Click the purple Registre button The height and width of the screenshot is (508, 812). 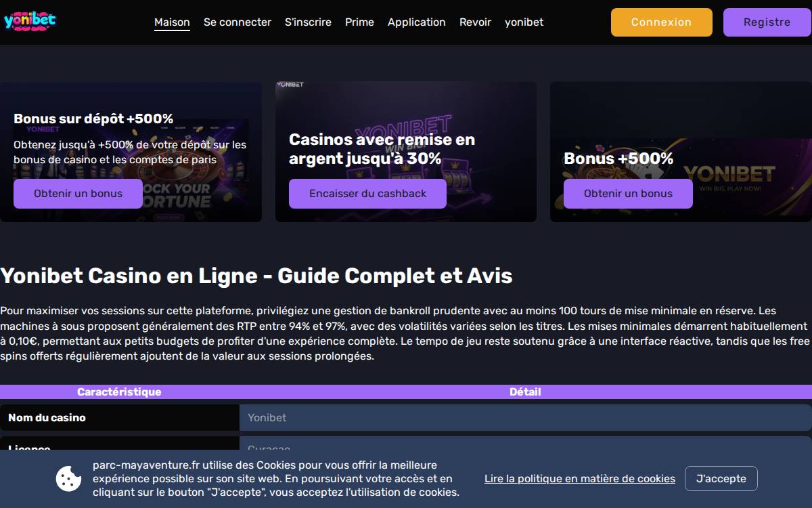(767, 22)
